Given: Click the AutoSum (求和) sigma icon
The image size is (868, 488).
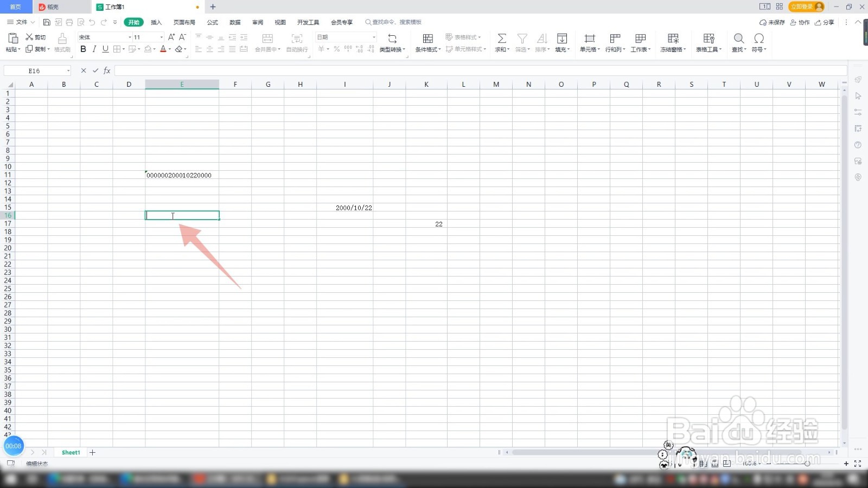Looking at the screenshot, I should pos(502,38).
